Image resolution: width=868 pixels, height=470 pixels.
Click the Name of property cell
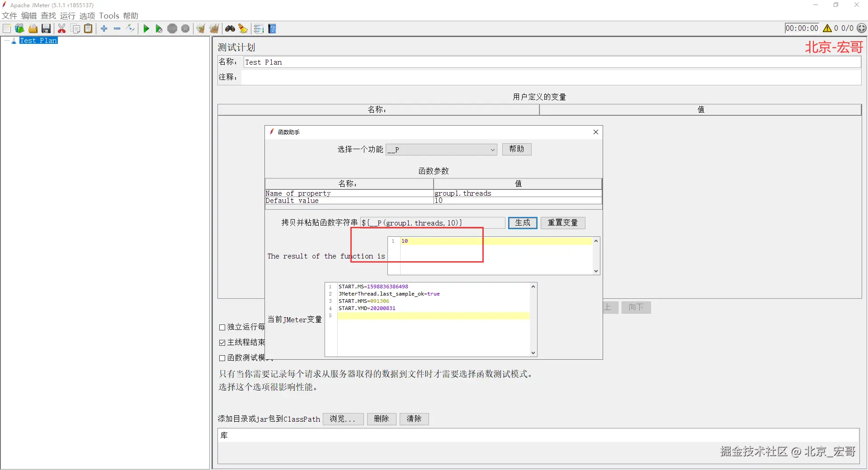tap(349, 193)
